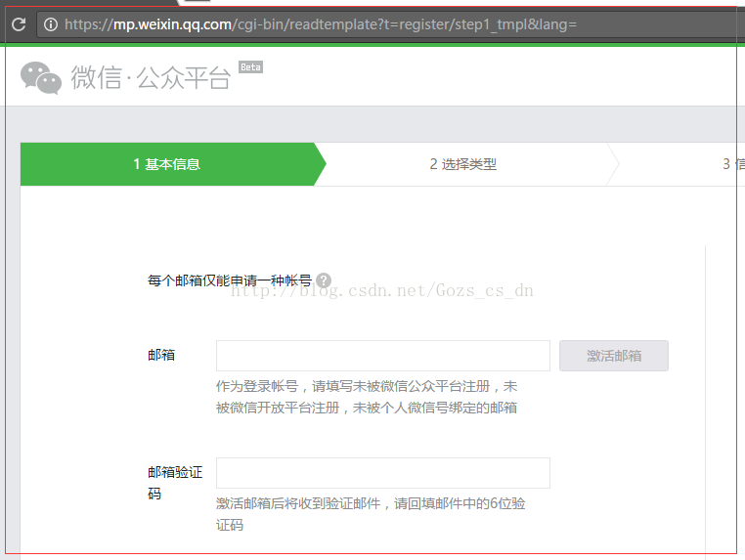Viewport: 745px width, 560px height.
Task: View site information via the info icon
Action: click(51, 24)
